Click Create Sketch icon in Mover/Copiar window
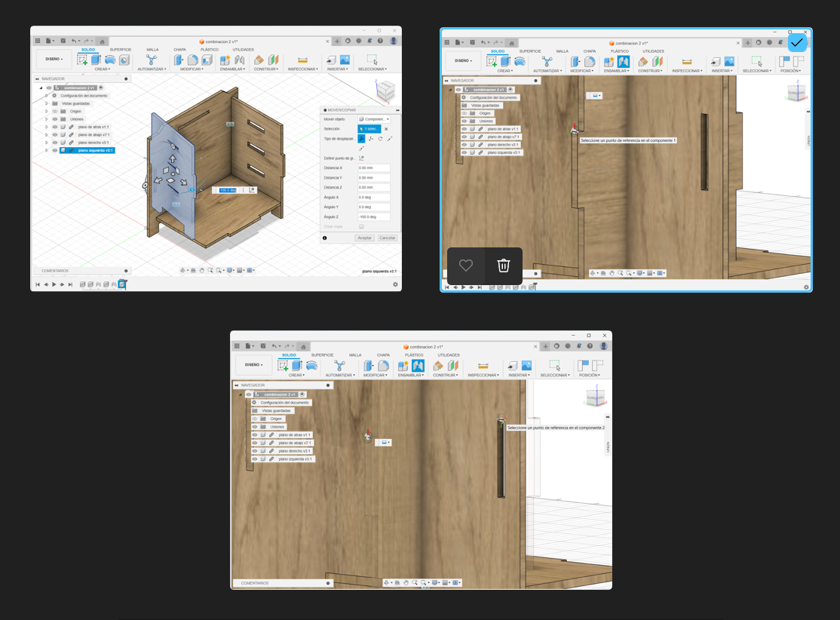 point(82,60)
